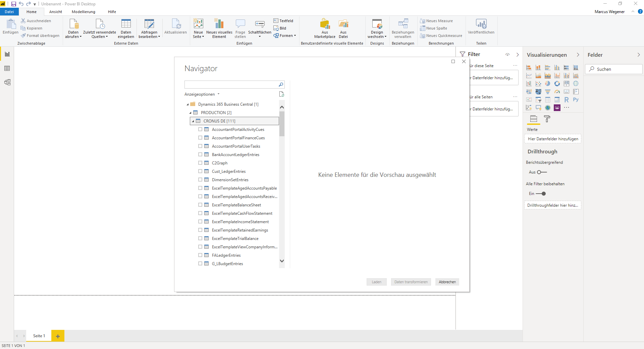The image size is (644, 349).
Task: Switch to the Hilfe ribbon tab
Action: click(x=112, y=12)
